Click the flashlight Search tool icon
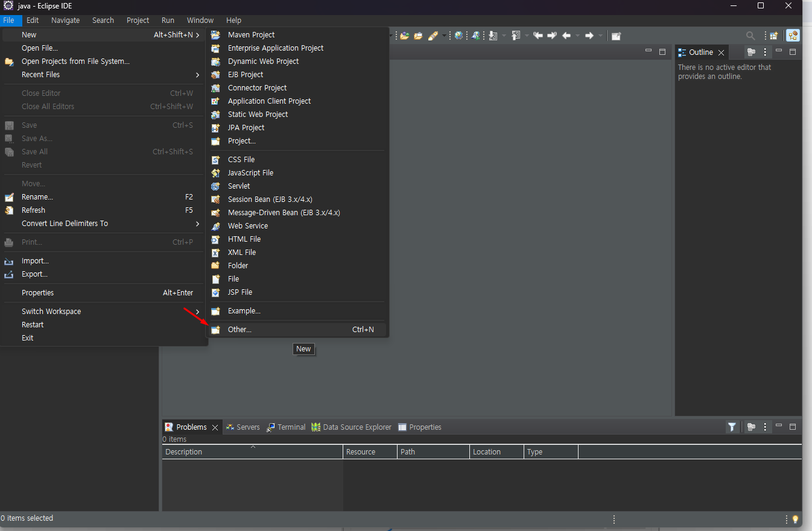Image resolution: width=812 pixels, height=531 pixels. pos(433,36)
